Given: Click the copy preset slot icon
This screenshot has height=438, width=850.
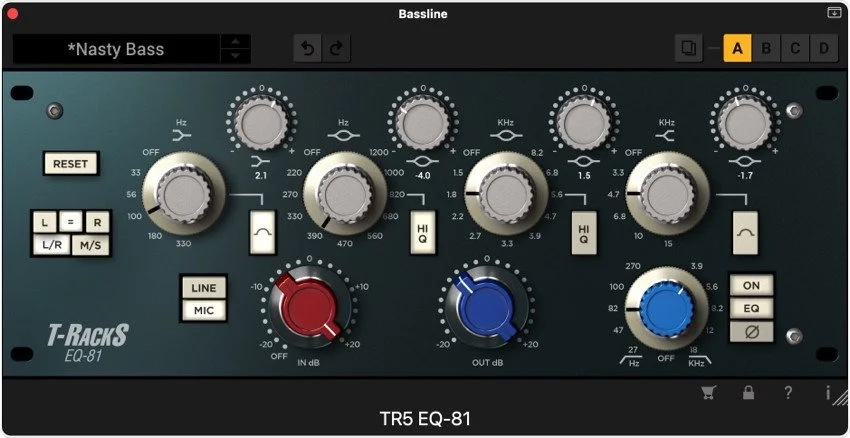Looking at the screenshot, I should [689, 49].
